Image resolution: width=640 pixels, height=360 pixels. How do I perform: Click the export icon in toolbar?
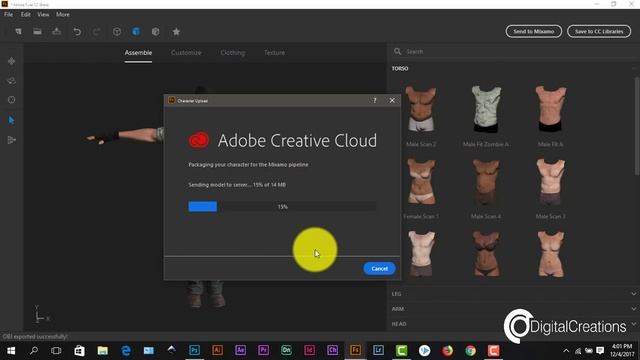[56, 31]
